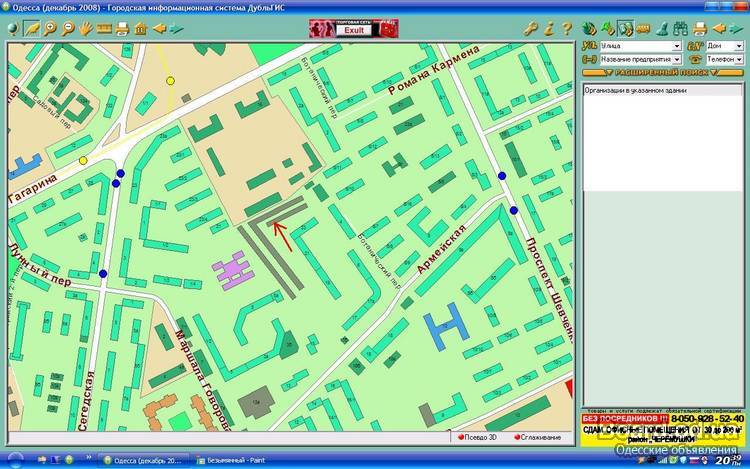Click the zoom in magnifier tool
750x469 pixels.
(51, 28)
